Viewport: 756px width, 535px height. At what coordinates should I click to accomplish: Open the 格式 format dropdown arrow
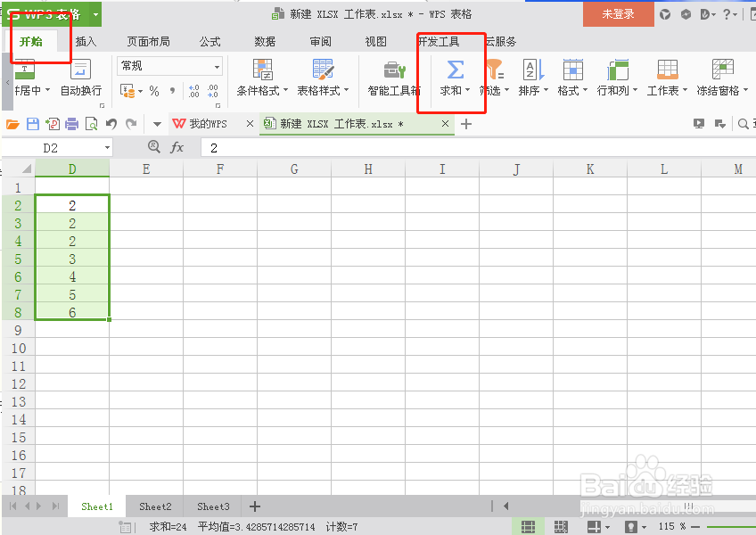point(584,89)
